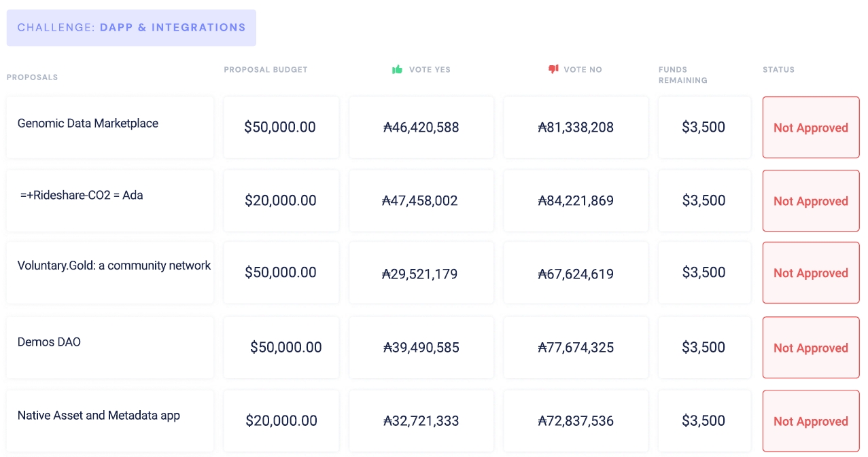
Task: Click the $3,500 funds remaining for Demos DAO
Action: click(704, 347)
